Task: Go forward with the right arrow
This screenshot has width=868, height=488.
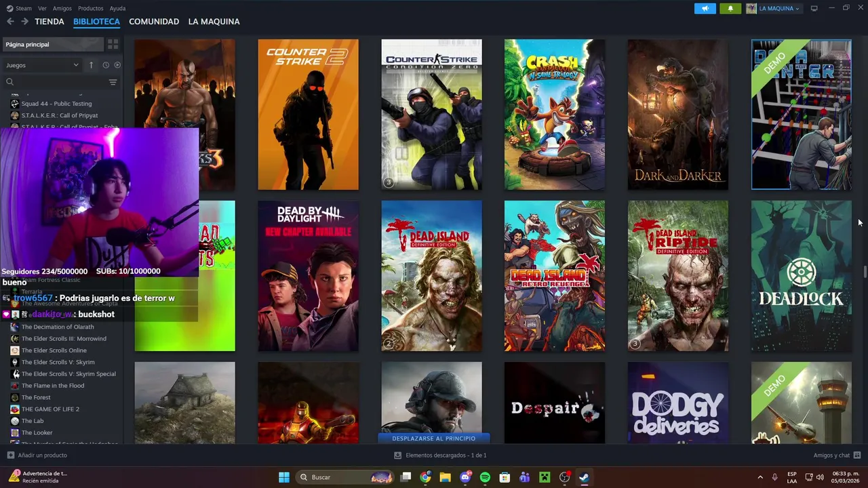Action: pyautogui.click(x=24, y=22)
